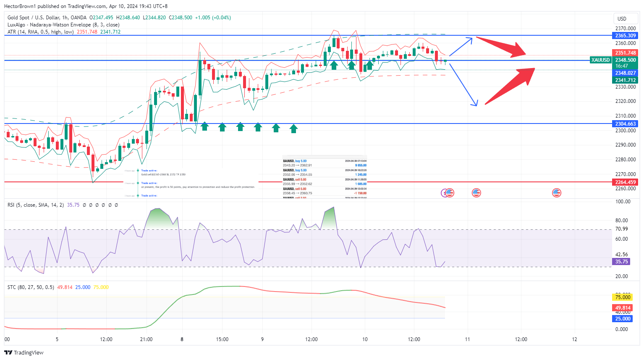The height and width of the screenshot is (360, 644).
Task: Click the blue 25.000 STC label
Action: point(623,319)
